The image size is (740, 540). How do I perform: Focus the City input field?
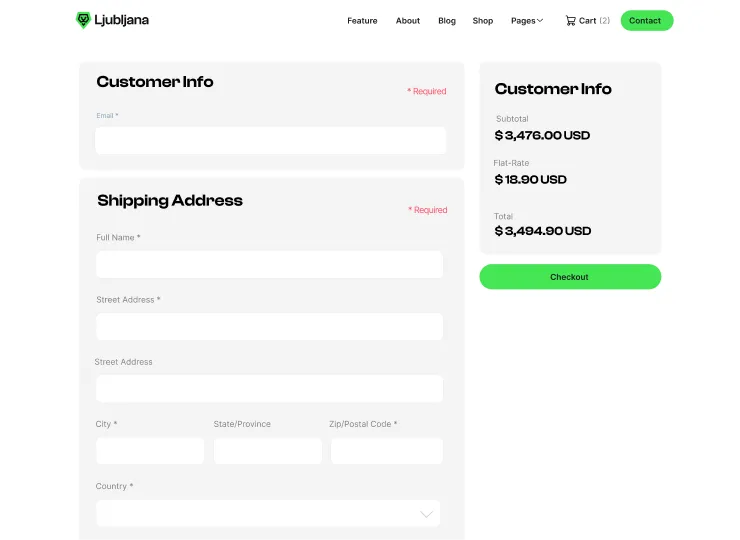click(x=150, y=451)
